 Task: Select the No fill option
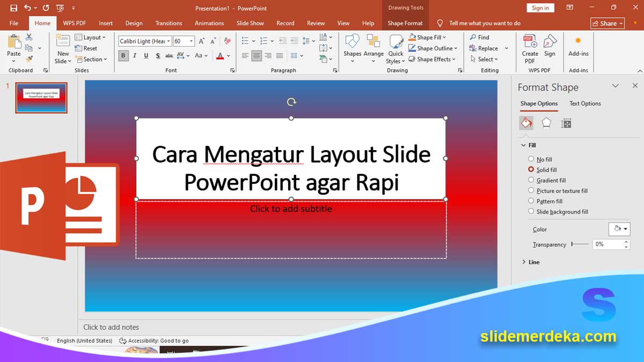coord(540,159)
